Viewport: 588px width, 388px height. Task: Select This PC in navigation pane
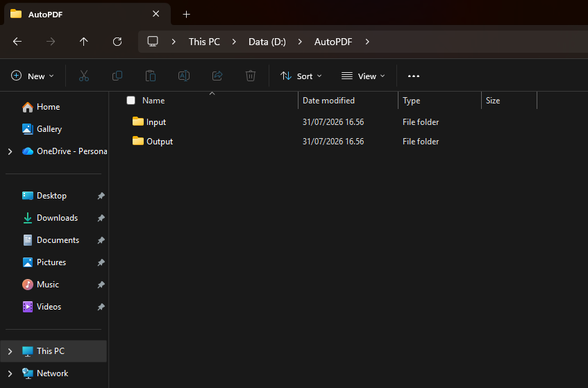(53, 351)
